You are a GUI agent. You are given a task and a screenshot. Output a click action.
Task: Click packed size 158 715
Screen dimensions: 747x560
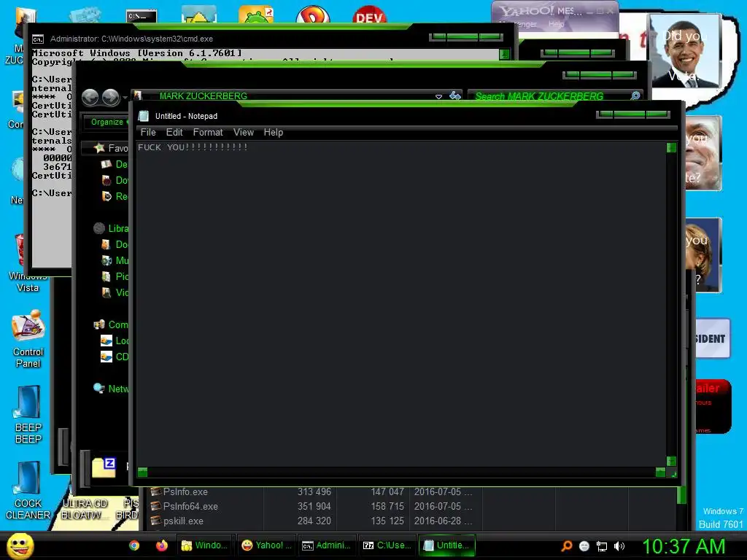click(x=387, y=506)
